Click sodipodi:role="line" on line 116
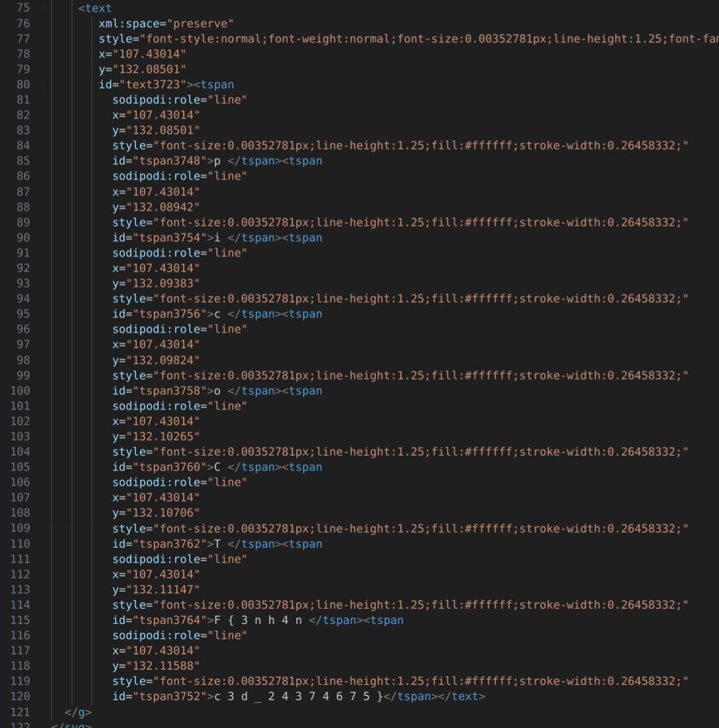Screen dimensions: 719x728 [x=180, y=635]
